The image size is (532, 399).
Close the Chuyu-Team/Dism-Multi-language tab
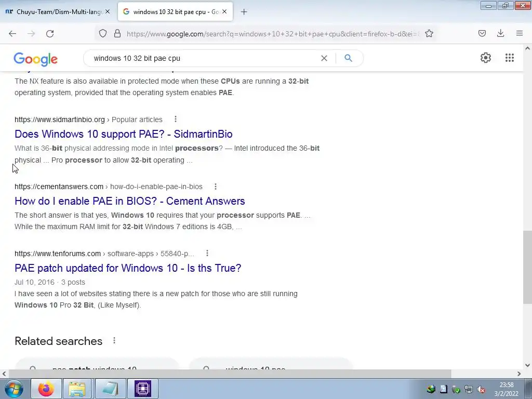tap(108, 11)
